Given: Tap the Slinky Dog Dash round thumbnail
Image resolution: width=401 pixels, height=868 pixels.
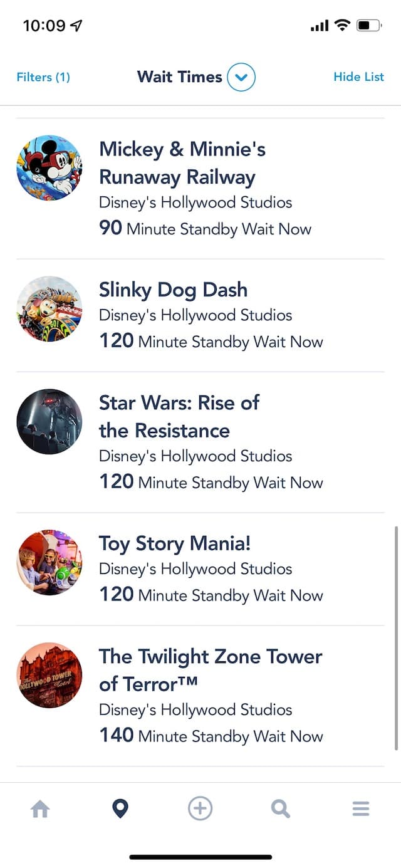Looking at the screenshot, I should pyautogui.click(x=49, y=309).
